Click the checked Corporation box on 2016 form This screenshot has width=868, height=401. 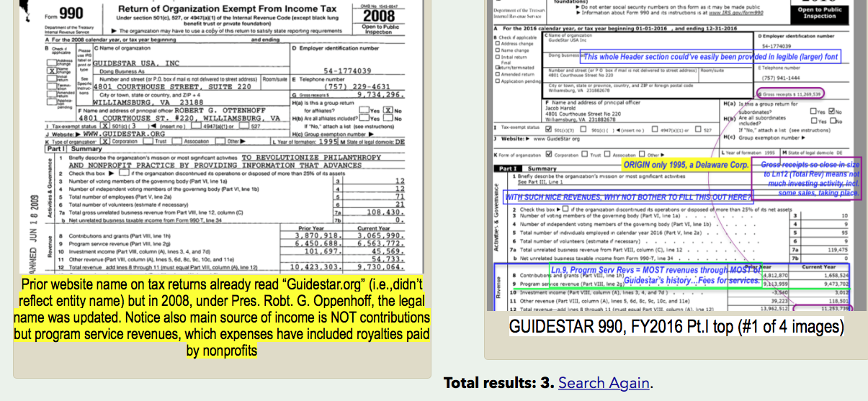550,154
